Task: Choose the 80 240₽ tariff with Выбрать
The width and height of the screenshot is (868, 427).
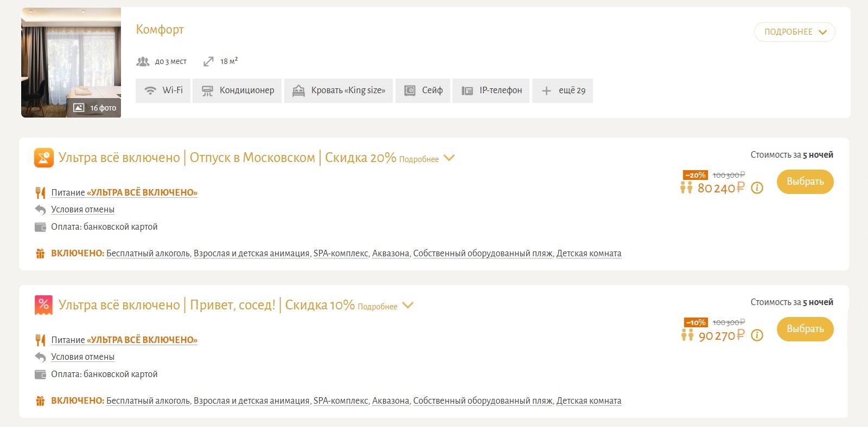Action: point(805,182)
